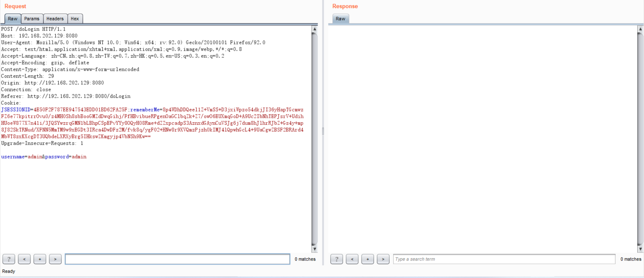Click the Referer header line
Screen dimensions: 644x278
tap(66, 96)
